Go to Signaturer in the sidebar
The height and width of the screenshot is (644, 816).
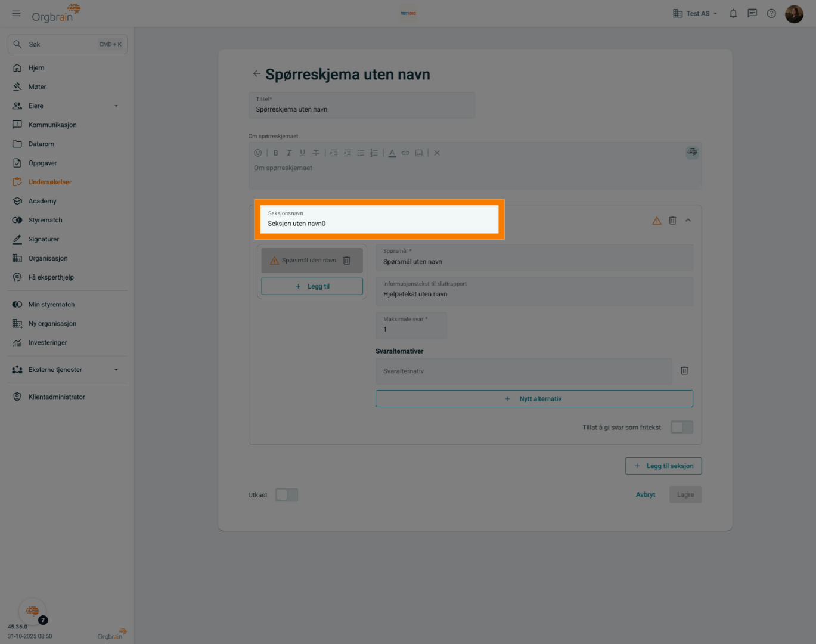click(x=44, y=239)
